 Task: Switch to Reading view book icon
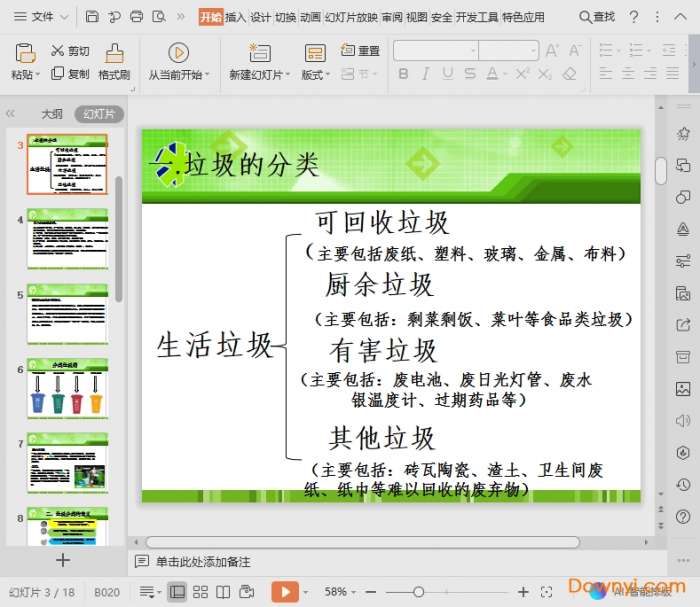[223, 592]
